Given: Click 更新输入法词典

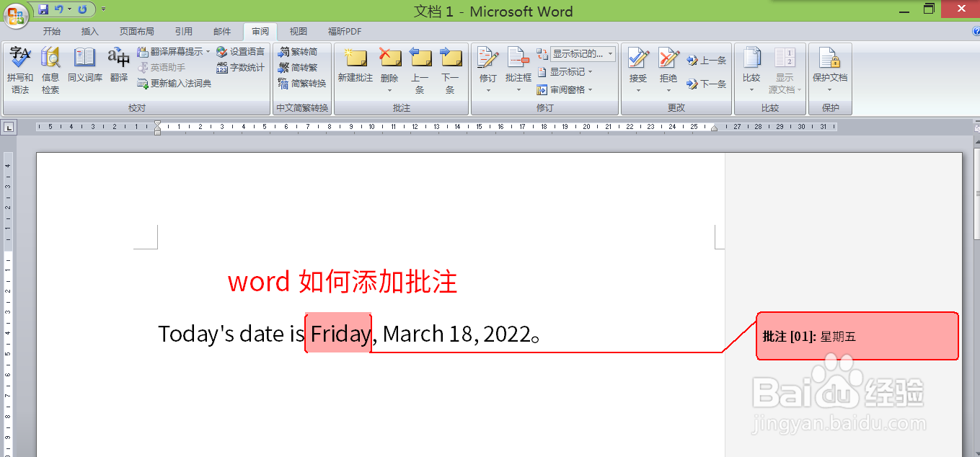Looking at the screenshot, I should tap(174, 84).
